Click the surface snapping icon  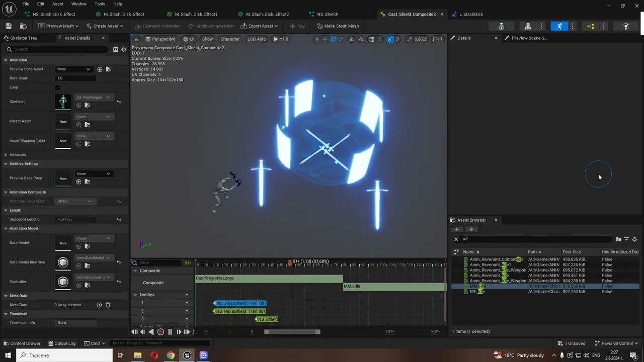[361, 39]
